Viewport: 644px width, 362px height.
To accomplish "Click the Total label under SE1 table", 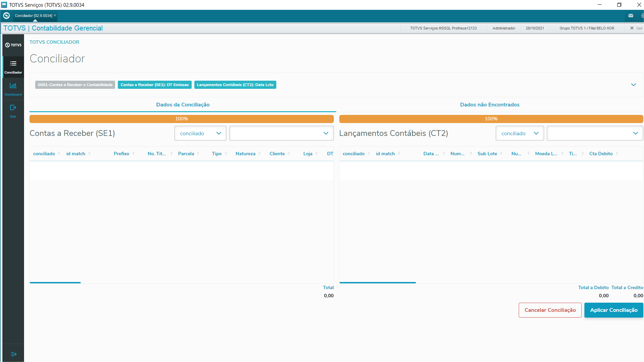I will pyautogui.click(x=328, y=287).
